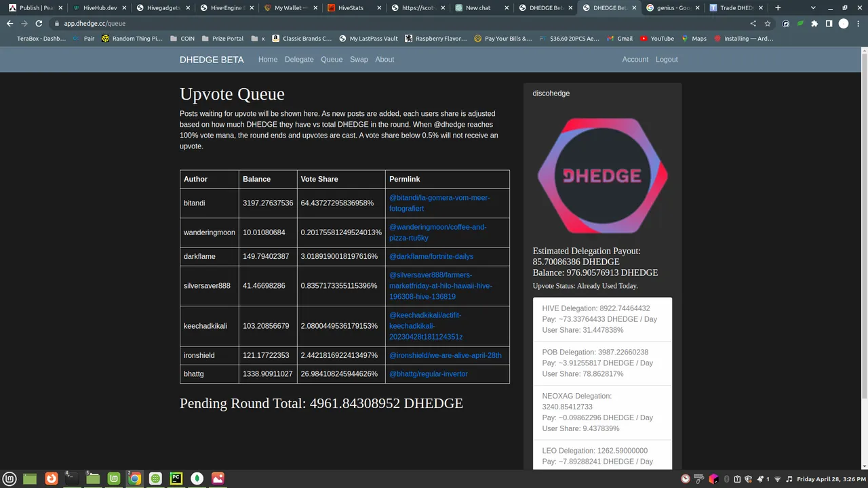The height and width of the screenshot is (488, 868).
Task: Close the Trade DHEDGE tab
Action: coord(762,8)
